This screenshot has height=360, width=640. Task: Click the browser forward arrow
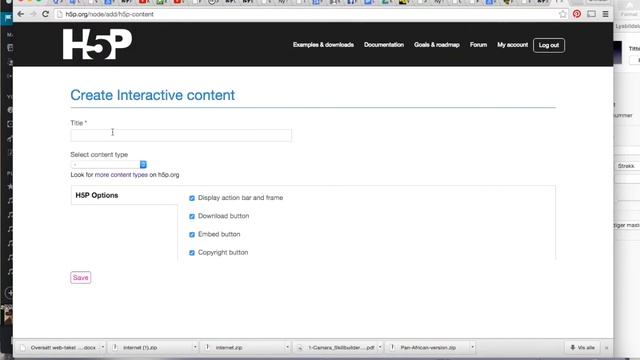(x=33, y=14)
